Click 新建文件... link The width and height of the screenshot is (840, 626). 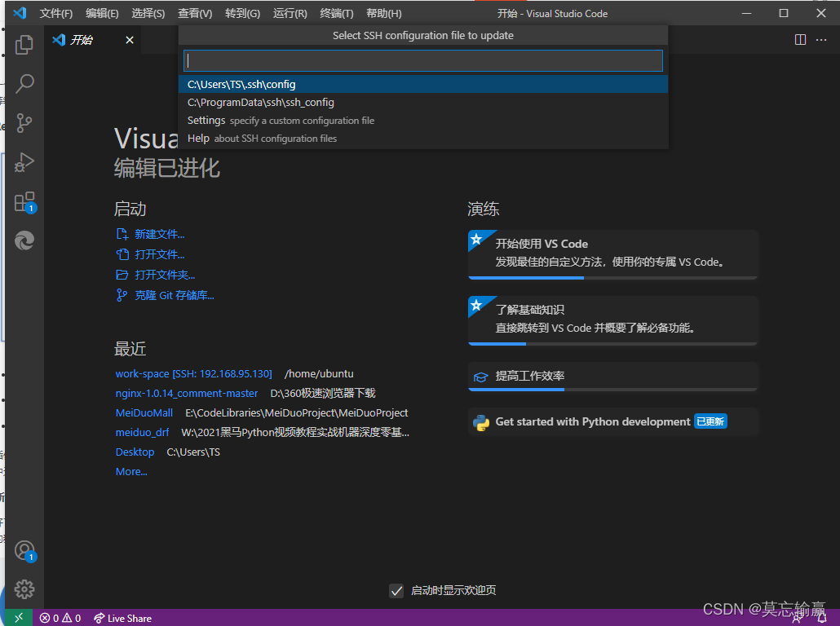point(151,234)
